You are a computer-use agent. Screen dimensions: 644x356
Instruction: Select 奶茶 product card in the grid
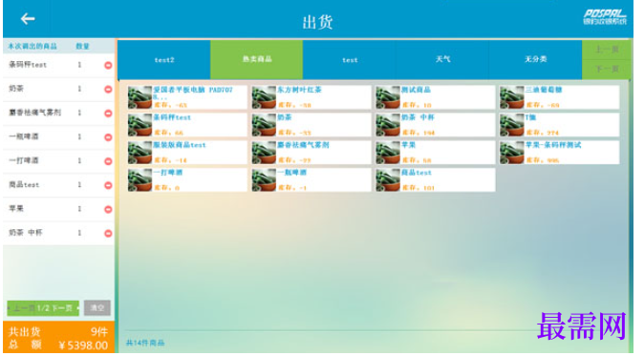(311, 125)
